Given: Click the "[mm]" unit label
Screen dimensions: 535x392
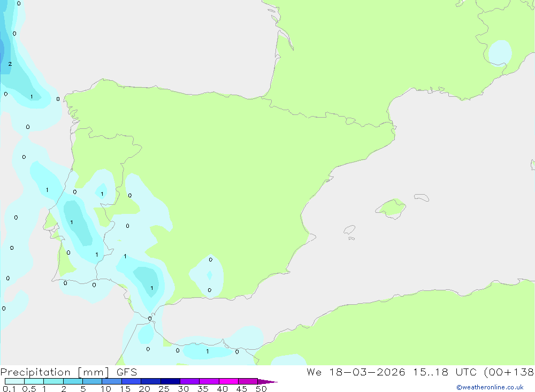Looking at the screenshot, I should [x=94, y=372].
